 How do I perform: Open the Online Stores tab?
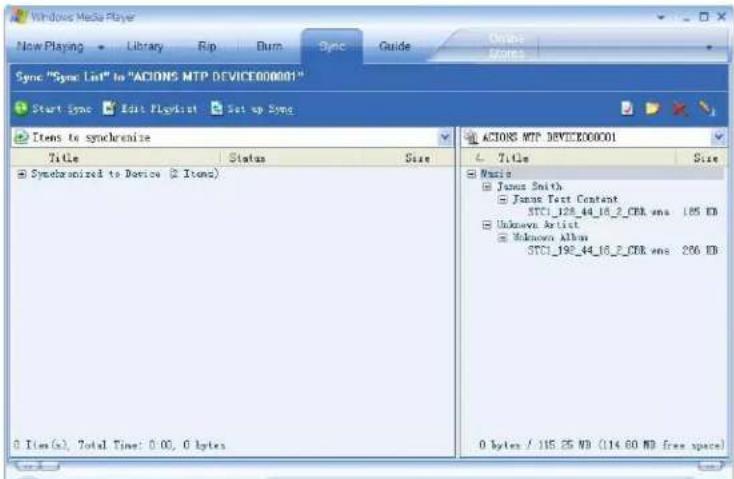tap(506, 46)
